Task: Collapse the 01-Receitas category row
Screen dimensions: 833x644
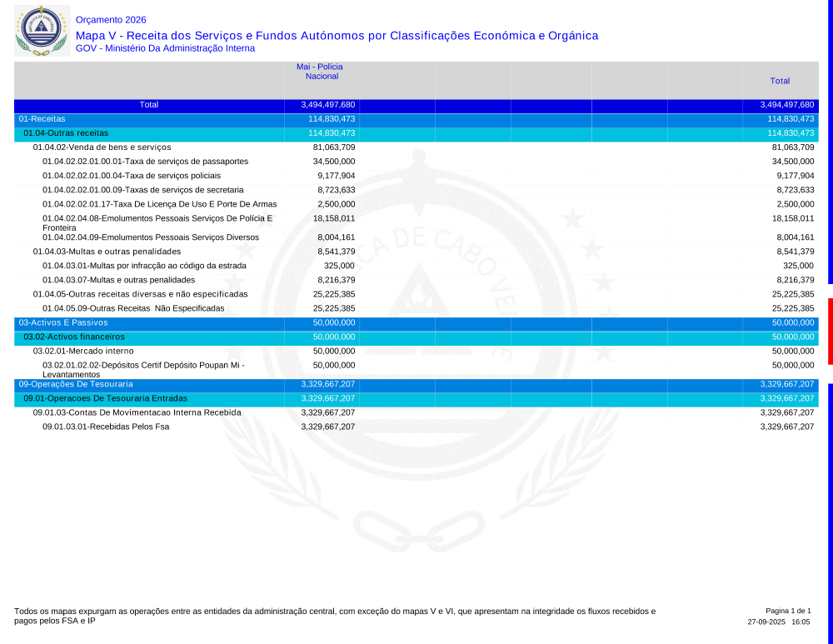Action: pyautogui.click(x=42, y=119)
